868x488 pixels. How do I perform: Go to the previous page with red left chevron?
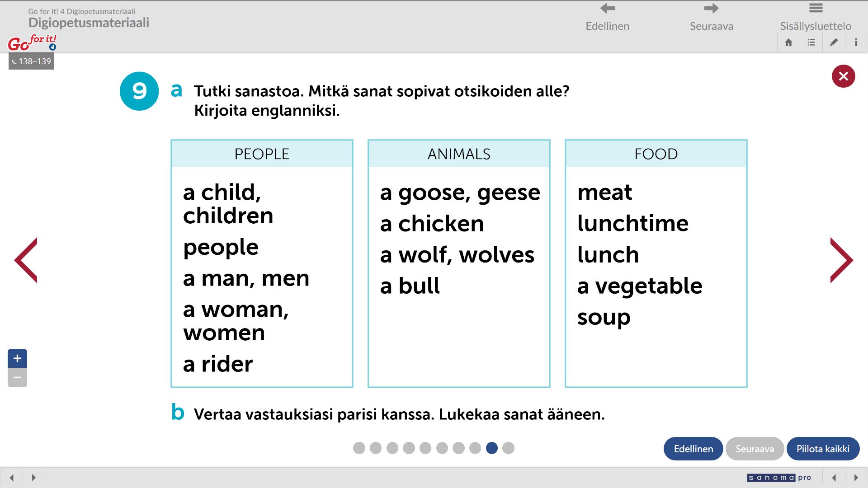(x=26, y=260)
